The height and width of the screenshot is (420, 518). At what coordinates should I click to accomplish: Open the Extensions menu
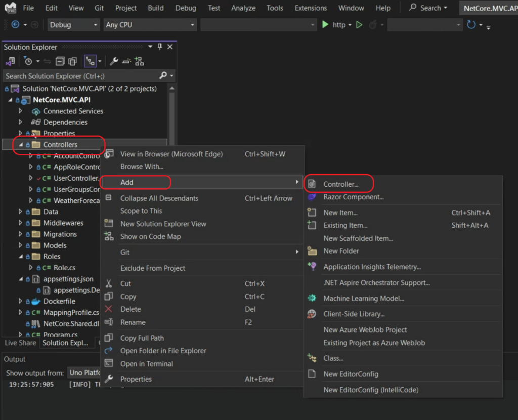(x=311, y=8)
